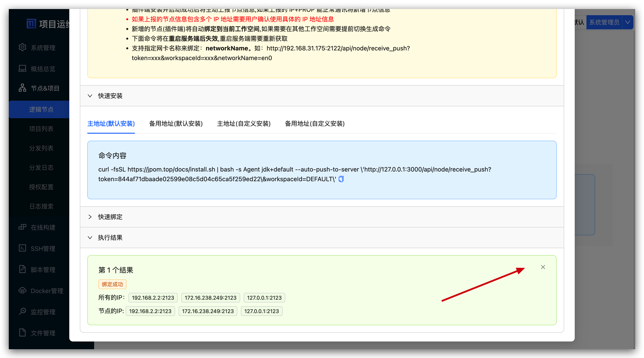This screenshot has height=358, width=644.
Task: Click the 监控管理 monitor icon
Action: 22,312
